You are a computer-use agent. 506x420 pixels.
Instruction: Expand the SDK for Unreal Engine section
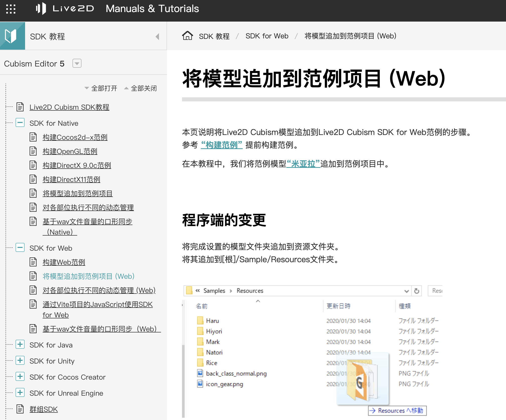point(20,393)
